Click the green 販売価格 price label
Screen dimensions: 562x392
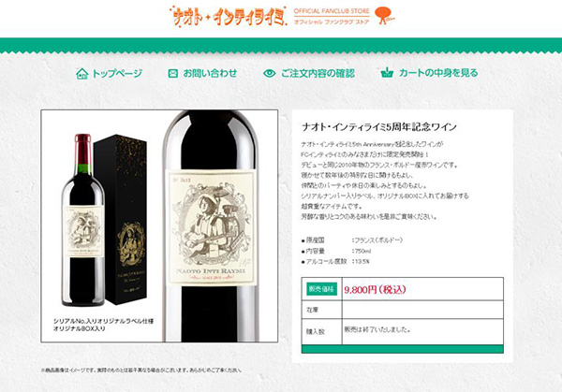[321, 289]
